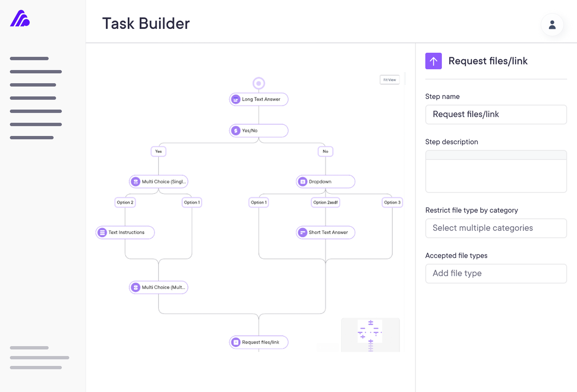Select the Long Text Answer node icon

(x=236, y=99)
